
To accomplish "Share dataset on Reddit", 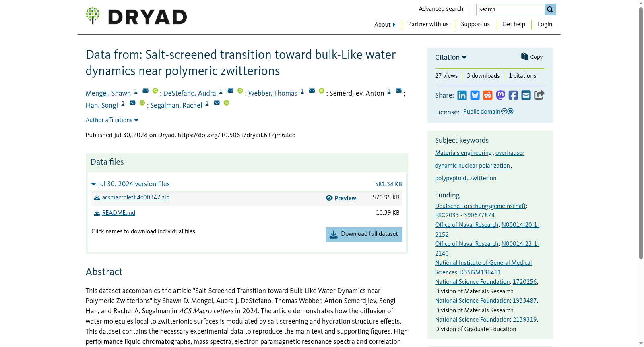I will point(488,95).
